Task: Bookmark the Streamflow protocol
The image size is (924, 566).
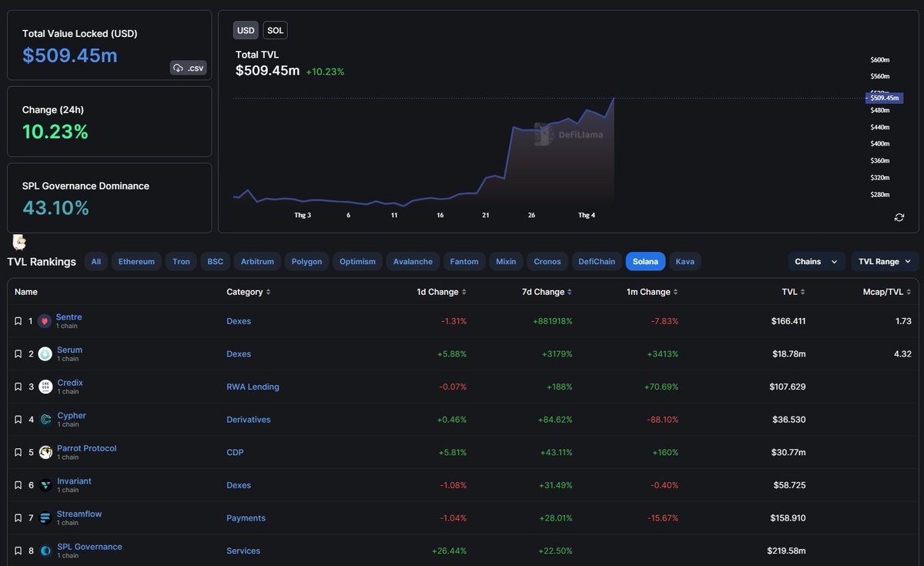Action: point(18,518)
